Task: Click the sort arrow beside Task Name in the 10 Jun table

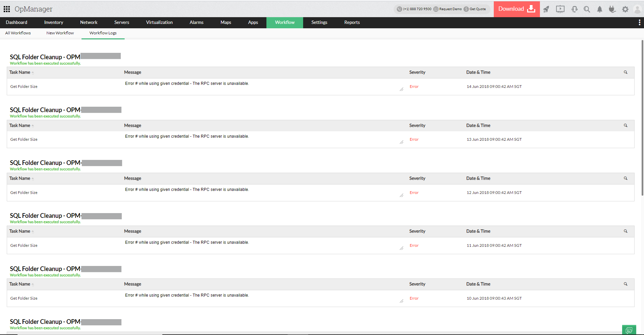Action: [x=33, y=284]
